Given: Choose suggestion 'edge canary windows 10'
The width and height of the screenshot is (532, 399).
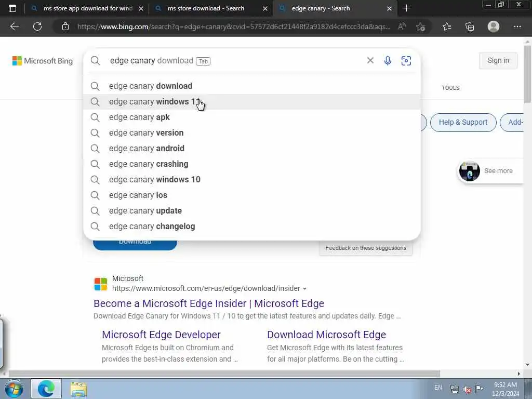Looking at the screenshot, I should point(252,179).
